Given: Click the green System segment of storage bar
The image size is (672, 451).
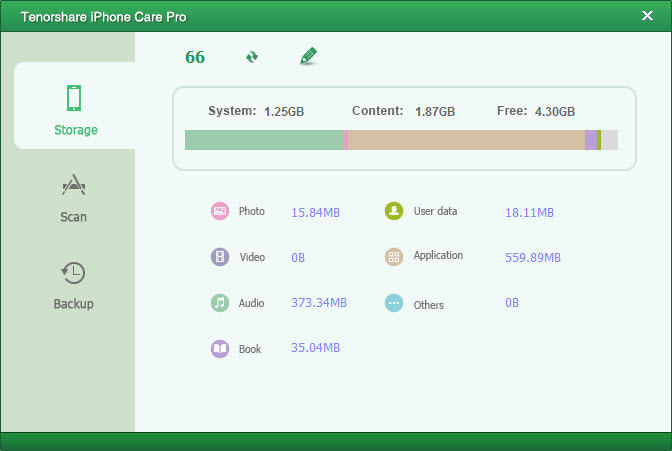Looking at the screenshot, I should tap(264, 140).
